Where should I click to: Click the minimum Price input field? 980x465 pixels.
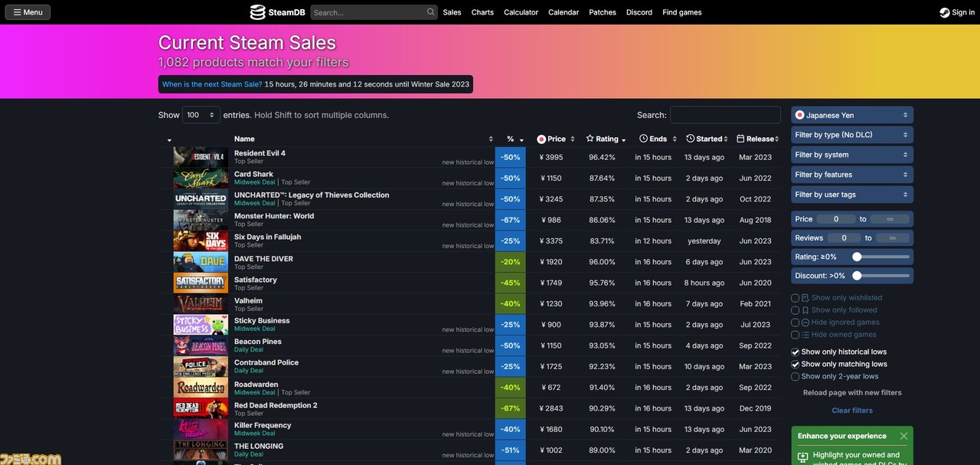[x=835, y=219]
